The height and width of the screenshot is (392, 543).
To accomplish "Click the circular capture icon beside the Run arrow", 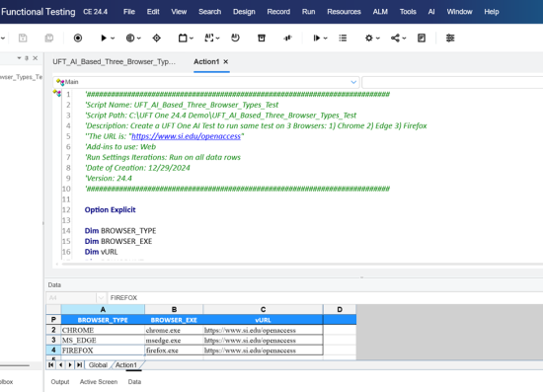I will coord(130,38).
